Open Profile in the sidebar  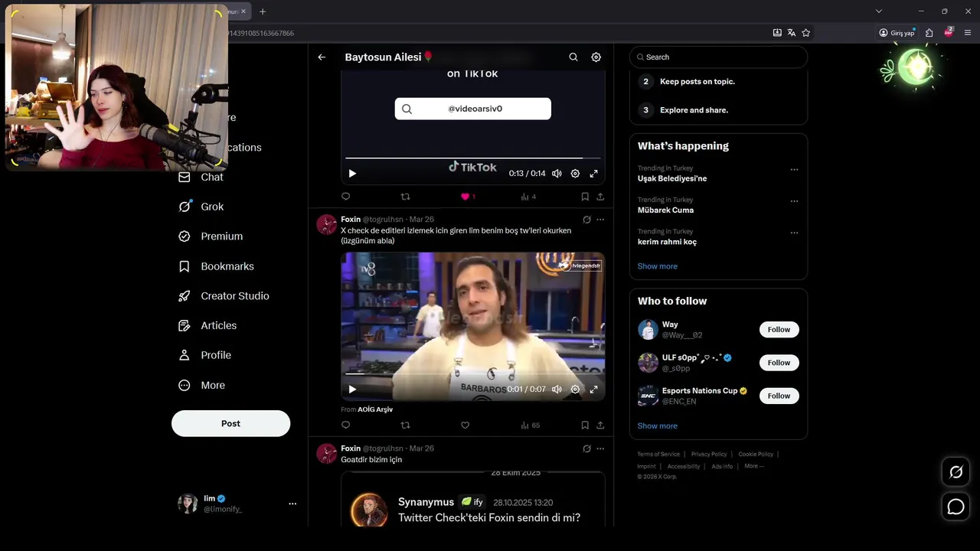(204, 355)
